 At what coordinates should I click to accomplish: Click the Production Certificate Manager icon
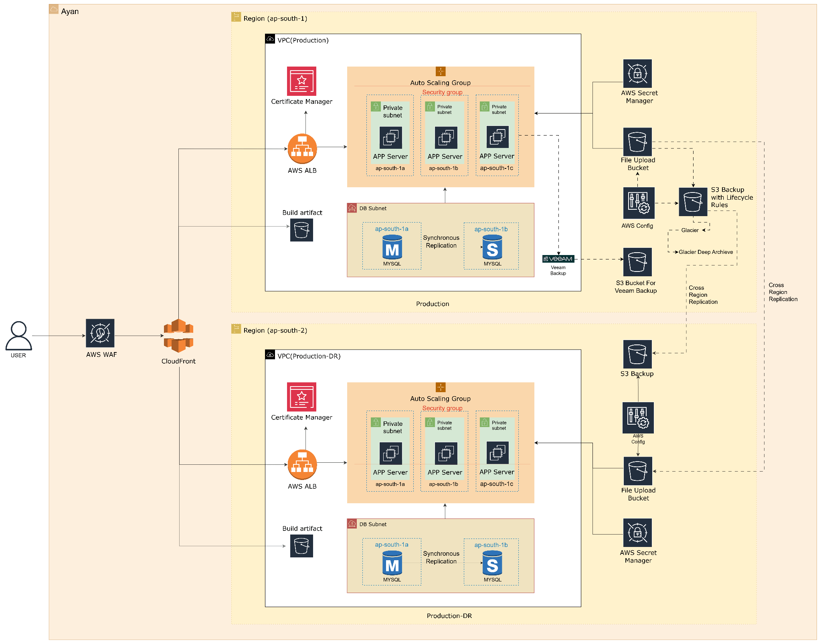tap(301, 81)
